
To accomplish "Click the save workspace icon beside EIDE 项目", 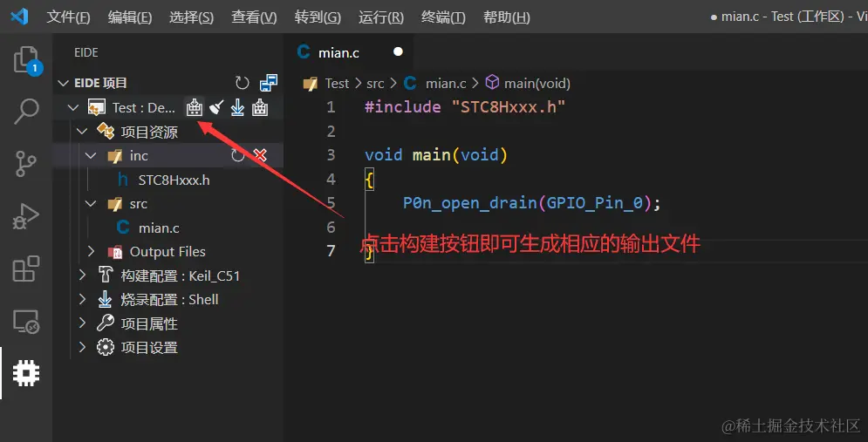I will [269, 84].
